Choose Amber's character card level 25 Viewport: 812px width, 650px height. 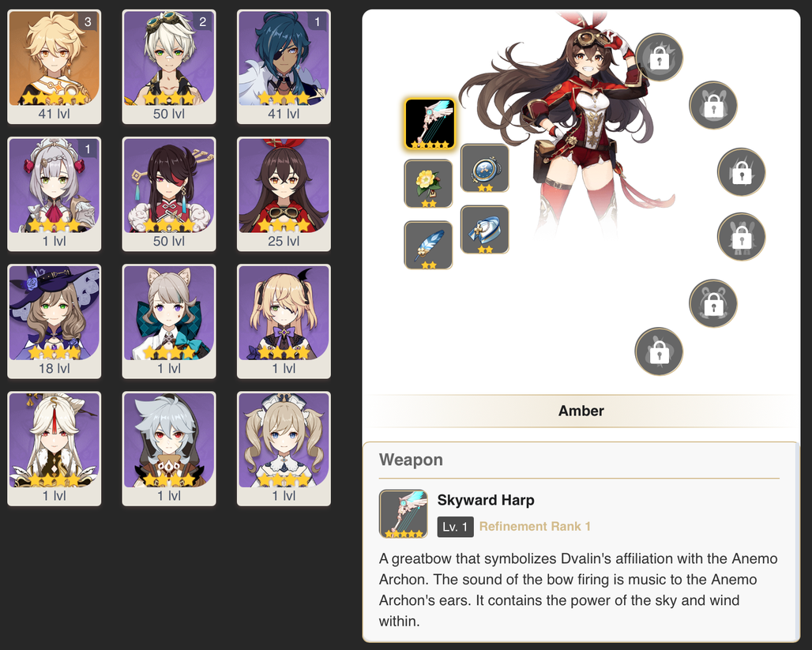point(284,194)
